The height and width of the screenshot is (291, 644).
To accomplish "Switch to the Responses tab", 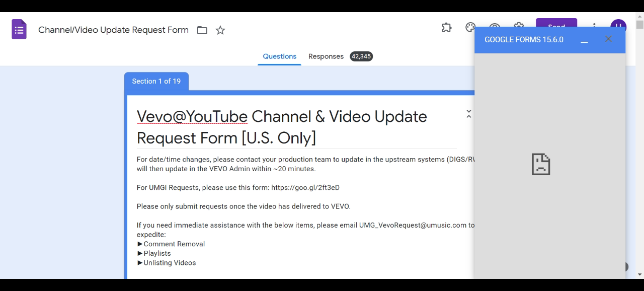I will click(x=326, y=56).
